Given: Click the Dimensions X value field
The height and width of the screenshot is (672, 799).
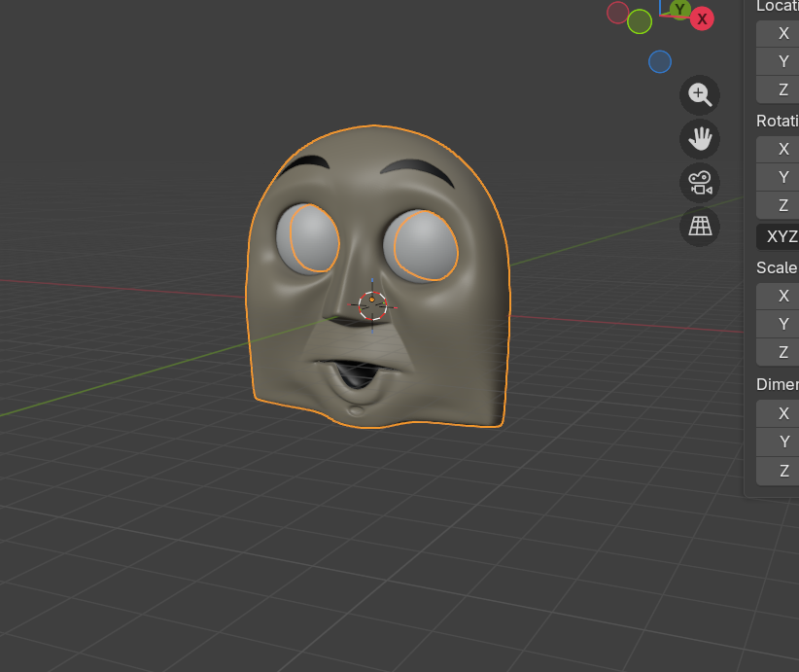Looking at the screenshot, I should coord(778,413).
